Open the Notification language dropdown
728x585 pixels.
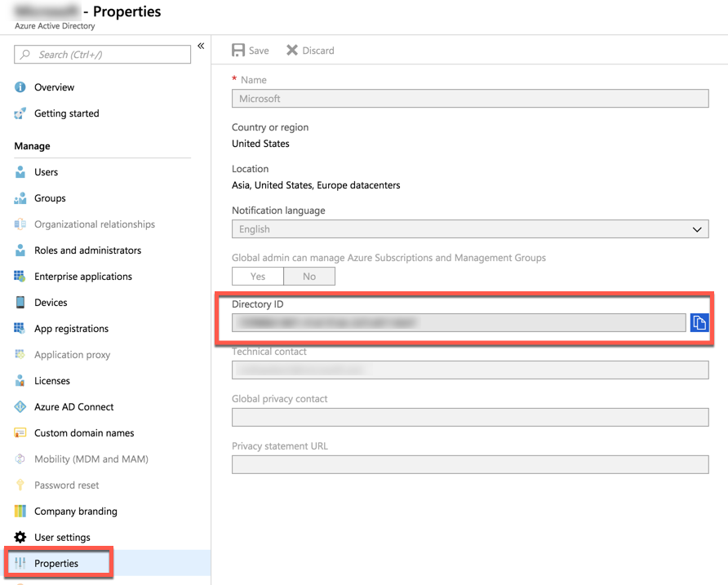point(469,229)
